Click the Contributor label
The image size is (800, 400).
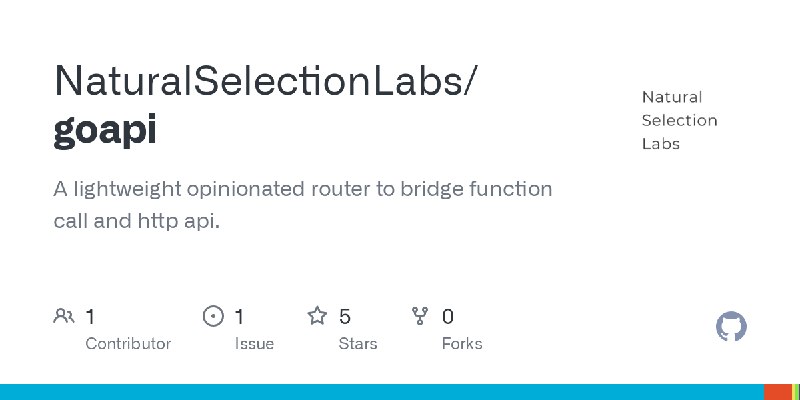coord(128,343)
